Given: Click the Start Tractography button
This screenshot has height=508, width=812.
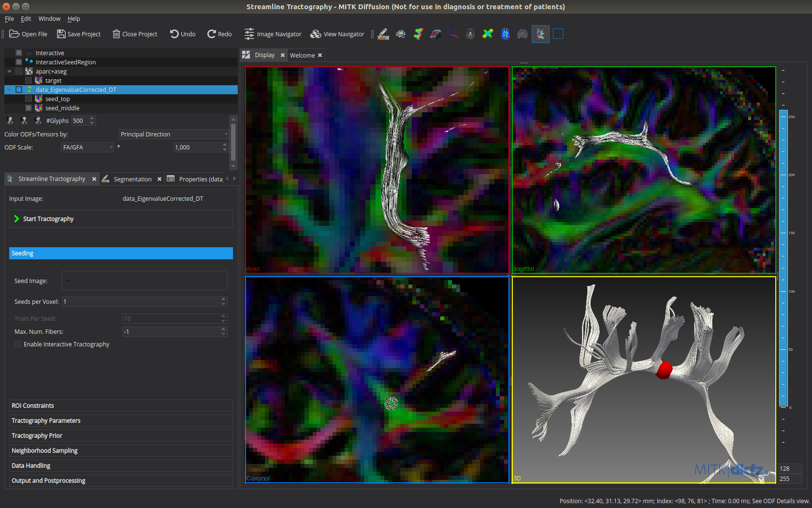Looking at the screenshot, I should point(48,219).
